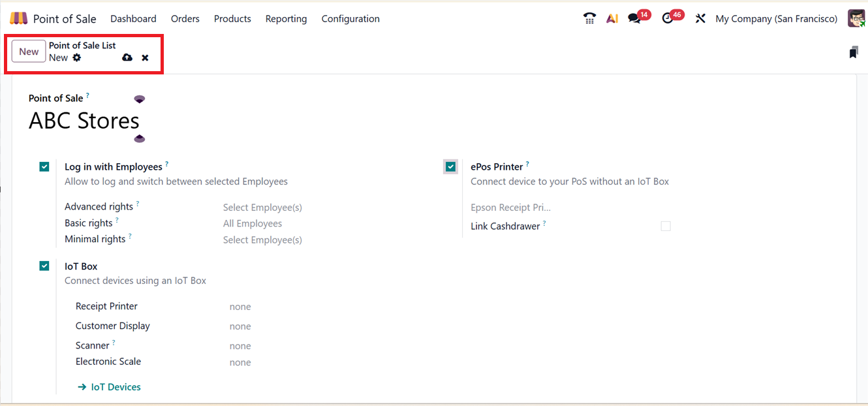Toggle Log in with Employees checkbox
This screenshot has height=406, width=868.
(x=44, y=167)
